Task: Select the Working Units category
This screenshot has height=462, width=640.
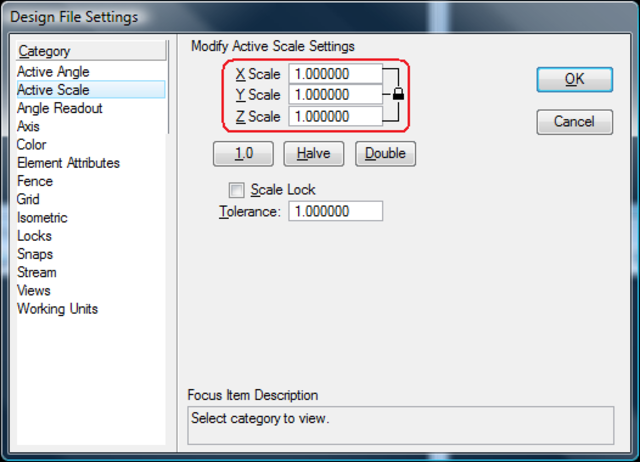Action: (91, 309)
